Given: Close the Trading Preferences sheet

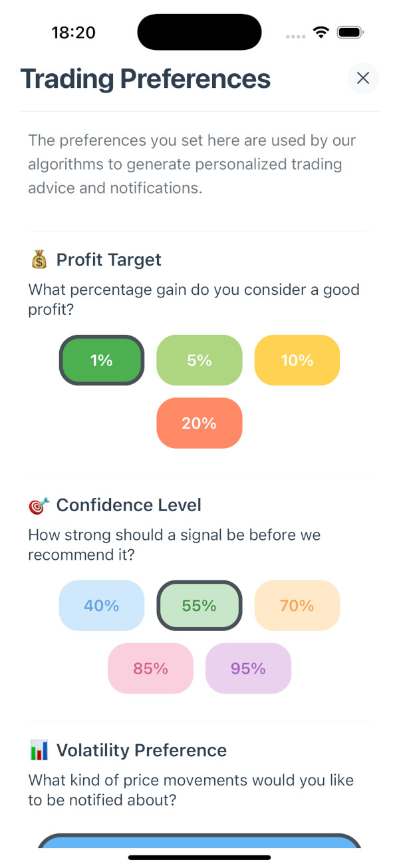Looking at the screenshot, I should (x=362, y=79).
